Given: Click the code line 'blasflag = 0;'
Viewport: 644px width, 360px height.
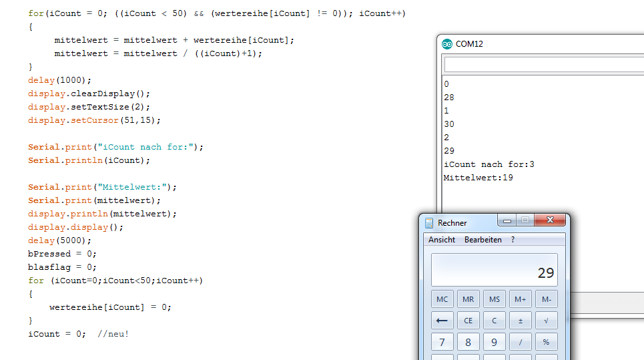Looking at the screenshot, I should [62, 267].
